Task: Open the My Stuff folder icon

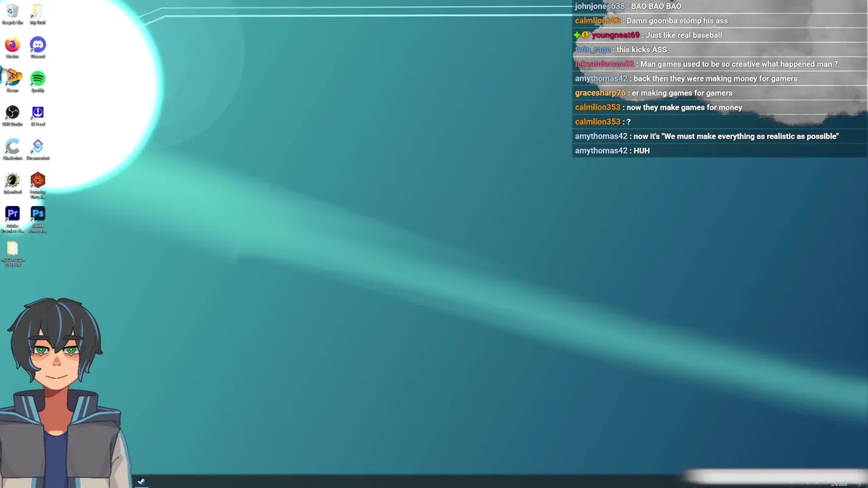Action: [38, 14]
